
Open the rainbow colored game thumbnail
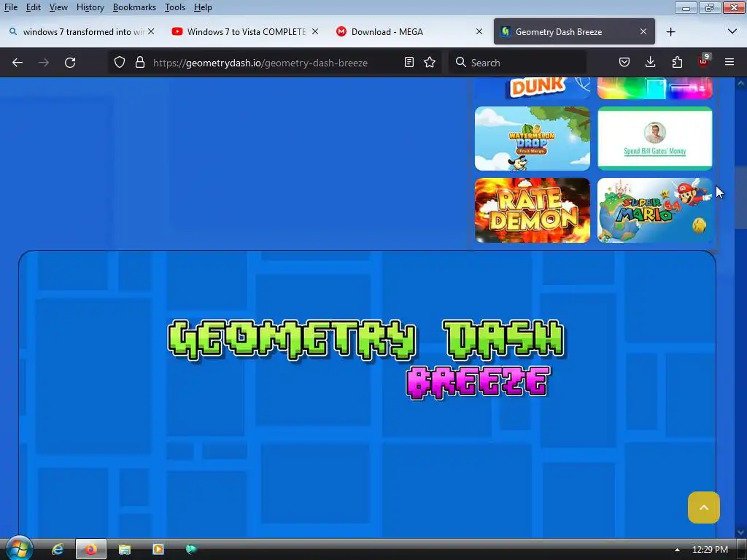pos(655,88)
